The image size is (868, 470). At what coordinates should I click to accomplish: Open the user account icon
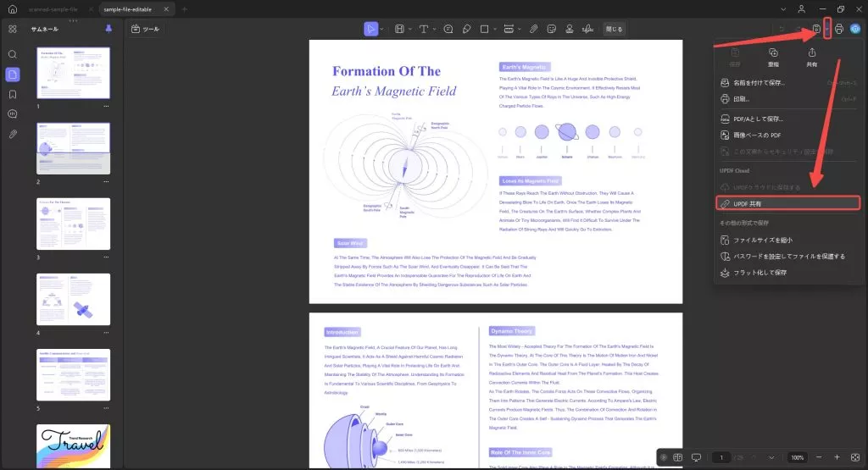[801, 8]
